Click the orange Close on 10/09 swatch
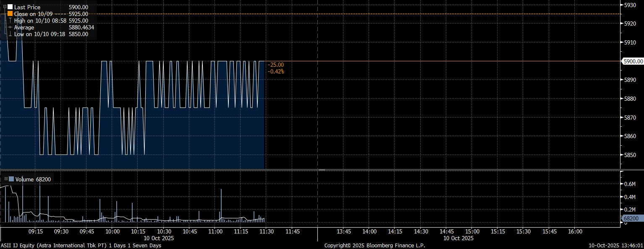 pyautogui.click(x=10, y=14)
